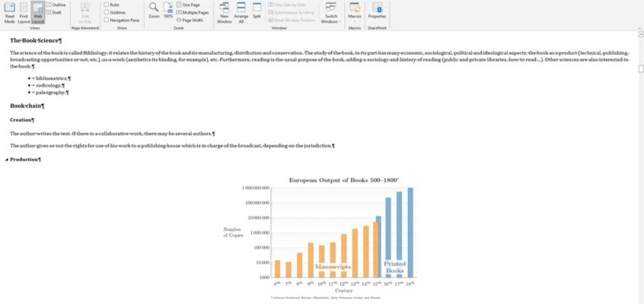Click 'The Book Science' heading
The height and width of the screenshot is (304, 644).
coord(36,40)
